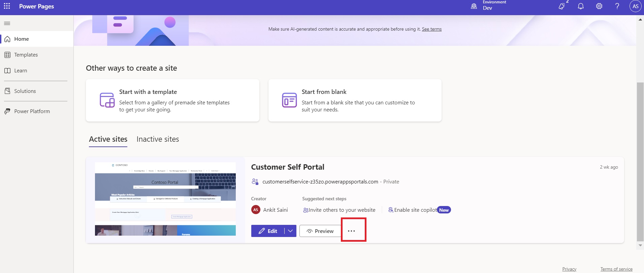Open more options ellipsis for Customer Self Portal
The image size is (644, 273).
(351, 231)
